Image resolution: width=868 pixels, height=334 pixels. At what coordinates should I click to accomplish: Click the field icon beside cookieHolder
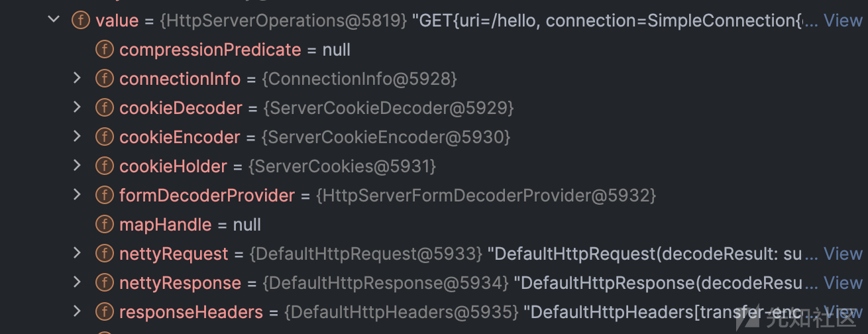104,166
